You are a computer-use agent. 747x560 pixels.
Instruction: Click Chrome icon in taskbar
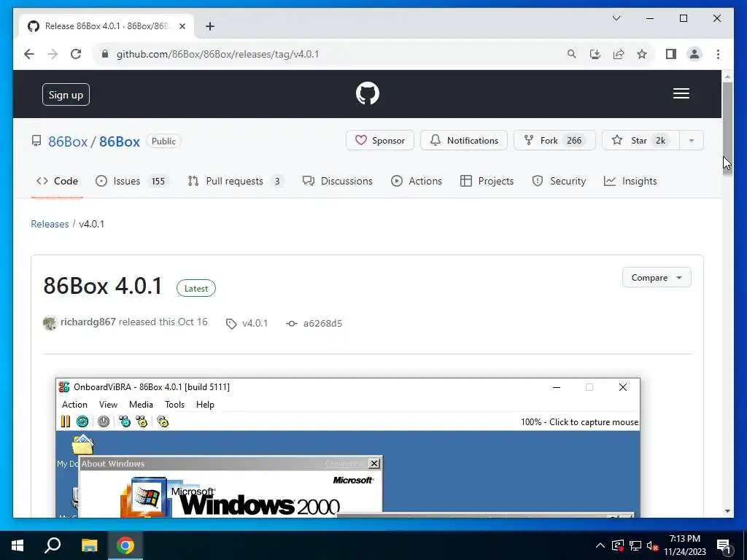(125, 545)
